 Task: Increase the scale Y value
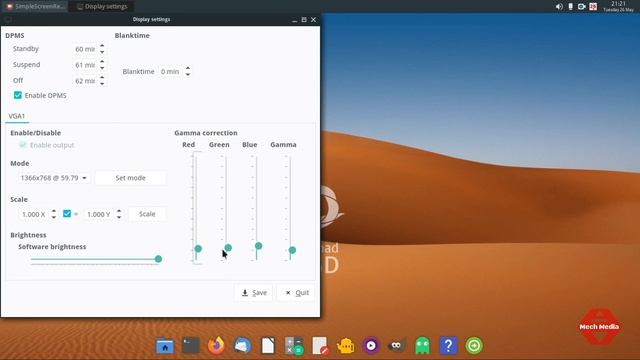click(119, 211)
